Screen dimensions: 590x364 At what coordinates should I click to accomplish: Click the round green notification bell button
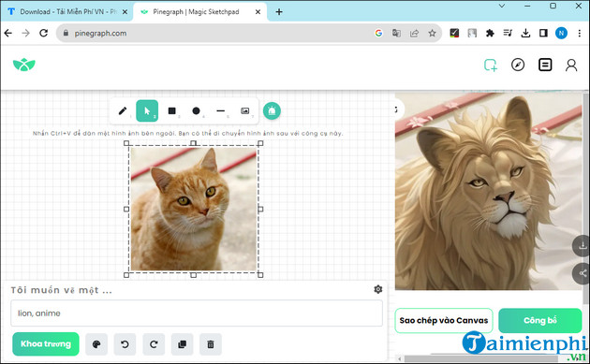272,111
